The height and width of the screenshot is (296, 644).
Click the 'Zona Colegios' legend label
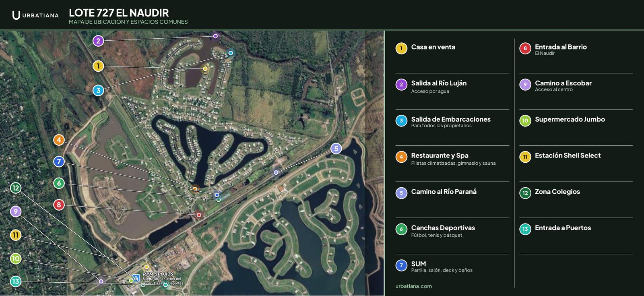click(x=557, y=192)
